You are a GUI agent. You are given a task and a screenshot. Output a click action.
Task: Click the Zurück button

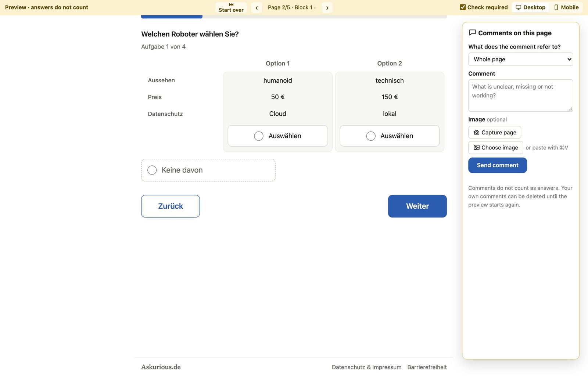pos(171,206)
